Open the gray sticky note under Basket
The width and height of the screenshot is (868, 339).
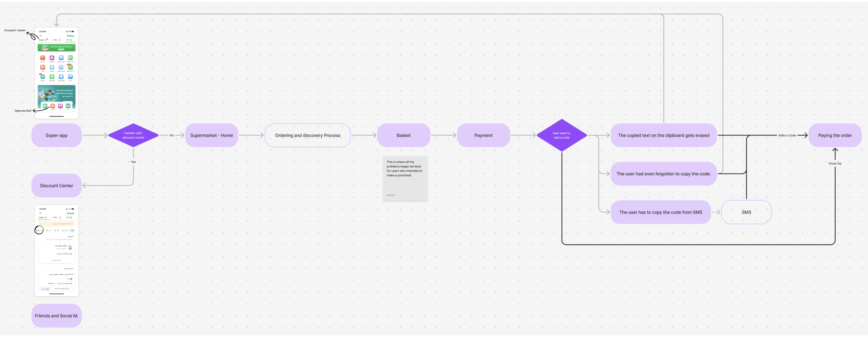click(x=405, y=178)
